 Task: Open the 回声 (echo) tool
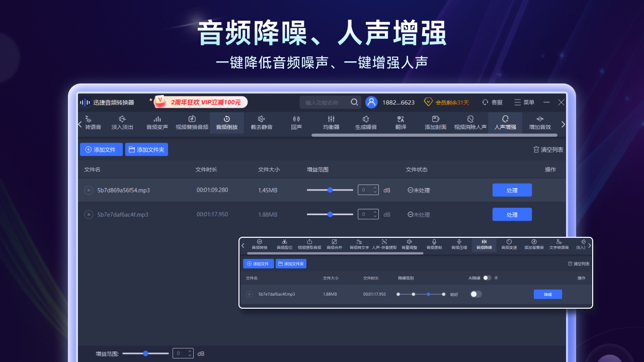point(296,123)
